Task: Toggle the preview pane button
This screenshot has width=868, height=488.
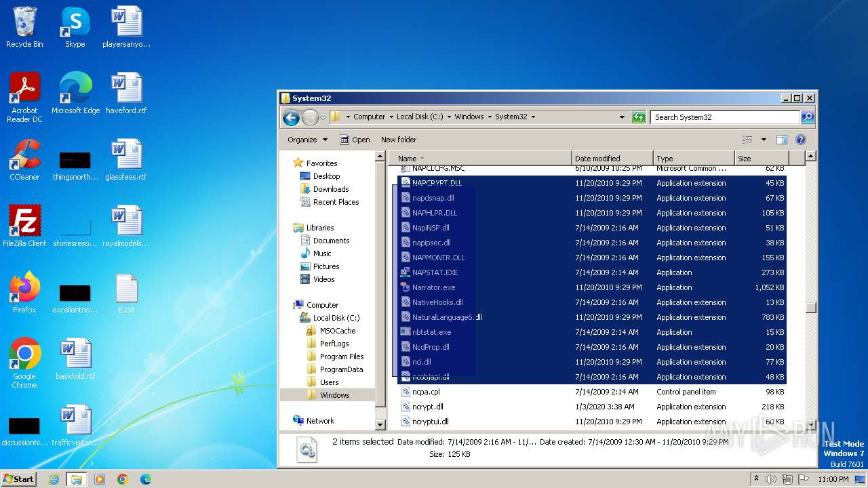Action: pos(781,140)
